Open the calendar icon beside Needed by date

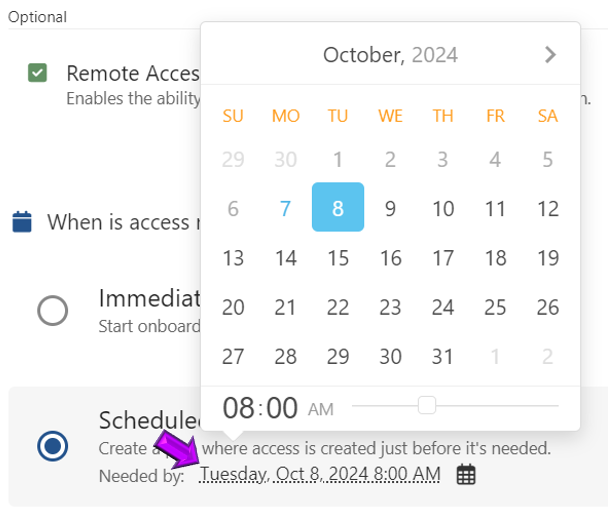click(x=466, y=475)
